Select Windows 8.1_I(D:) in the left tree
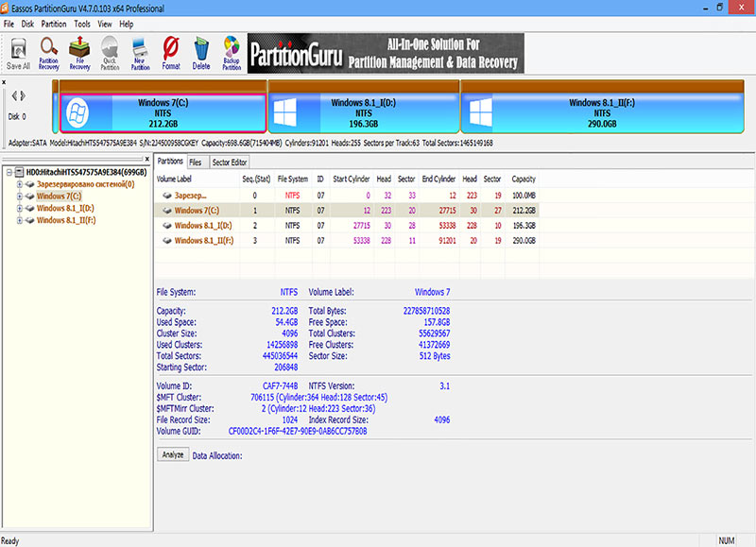756x547 pixels. pos(65,208)
